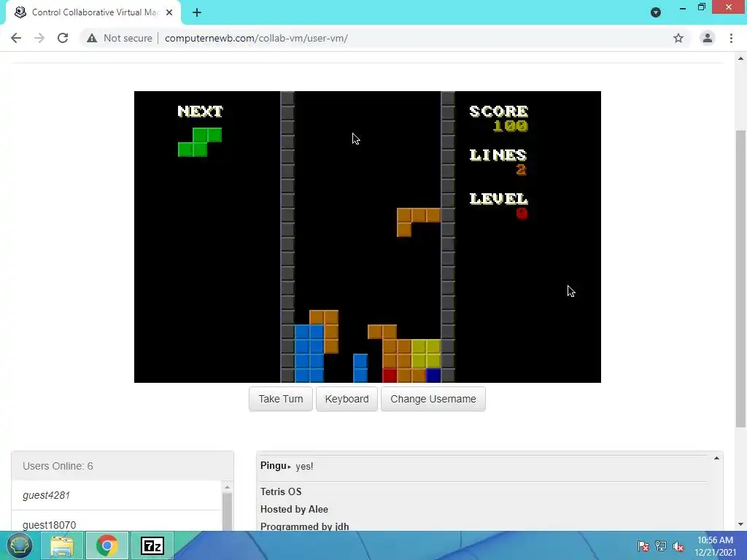
Task: Restore down the Chrome window
Action: click(701, 7)
